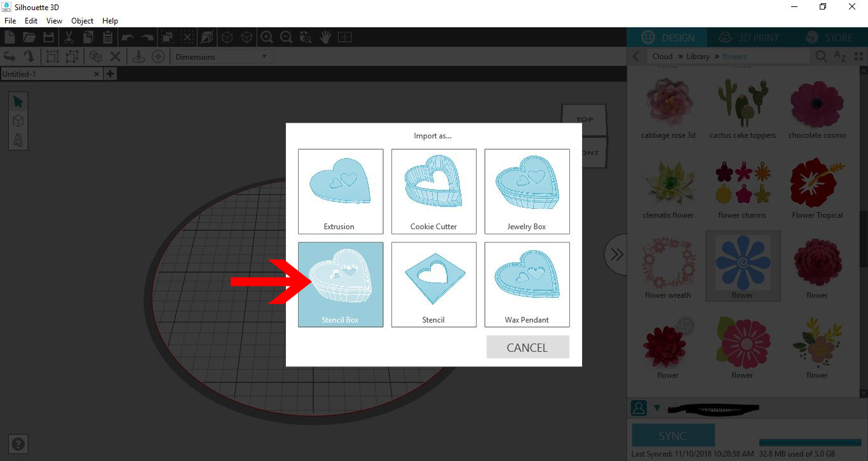Zoom out of the build plate

click(286, 37)
